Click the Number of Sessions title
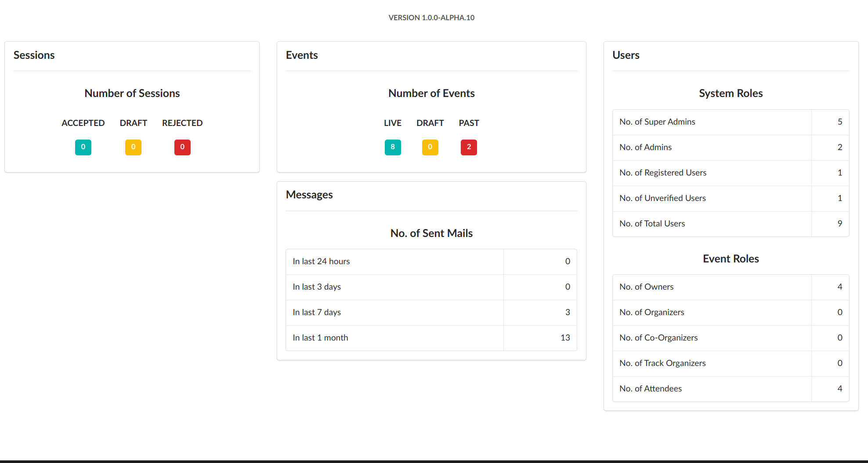The image size is (868, 463). tap(132, 93)
